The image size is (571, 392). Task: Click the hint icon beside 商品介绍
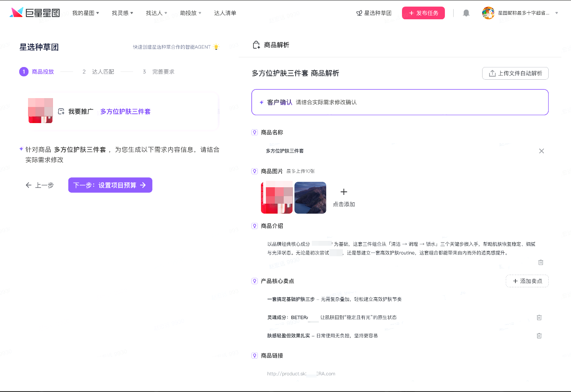(x=254, y=226)
